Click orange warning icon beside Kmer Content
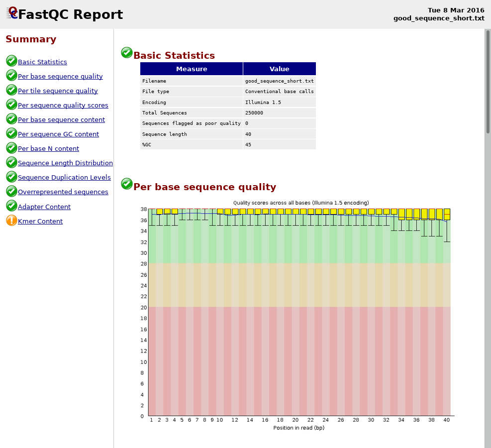 [x=11, y=221]
